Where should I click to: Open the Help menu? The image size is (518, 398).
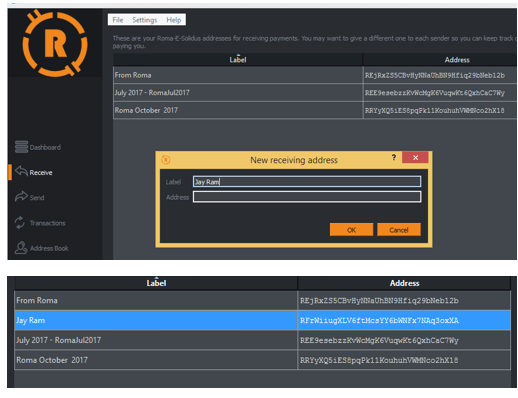[174, 20]
